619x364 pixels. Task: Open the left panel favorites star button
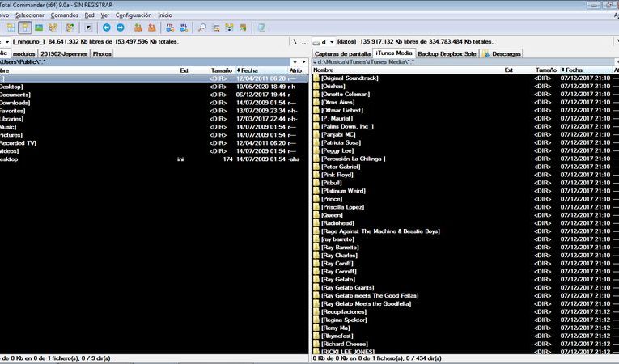295,62
